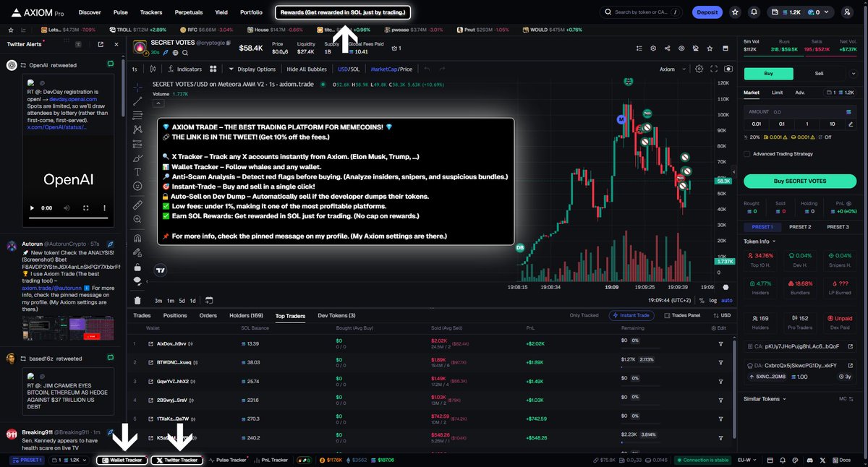The width and height of the screenshot is (868, 467).
Task: Enable Advanced Trading Strategy checkbox
Action: (x=746, y=153)
